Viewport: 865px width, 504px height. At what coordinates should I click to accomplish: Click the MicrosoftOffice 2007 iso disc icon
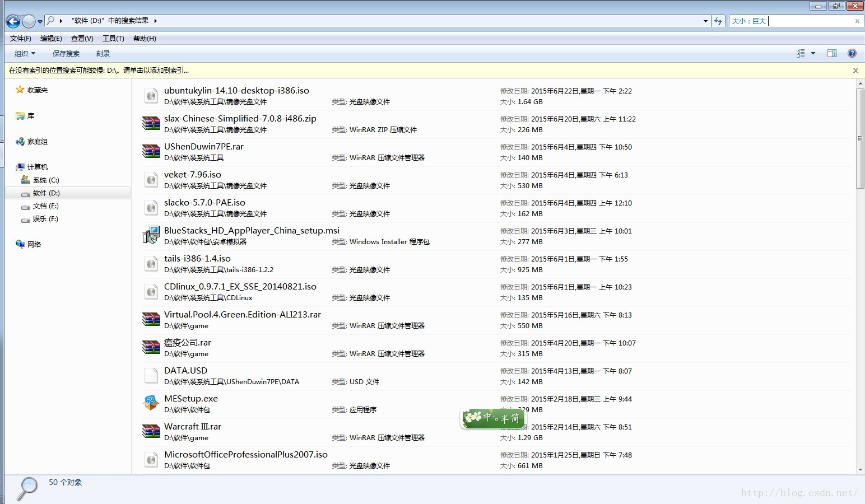[x=151, y=460]
